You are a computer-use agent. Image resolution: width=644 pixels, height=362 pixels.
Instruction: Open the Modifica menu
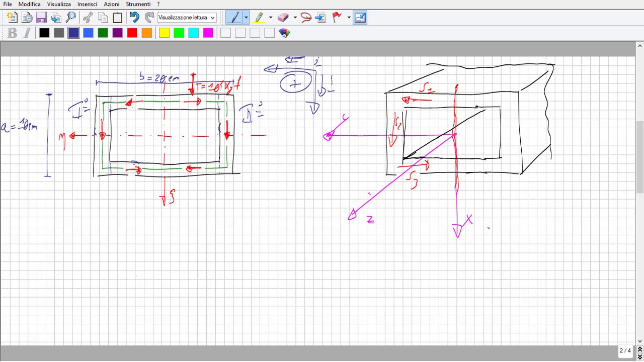pyautogui.click(x=29, y=4)
